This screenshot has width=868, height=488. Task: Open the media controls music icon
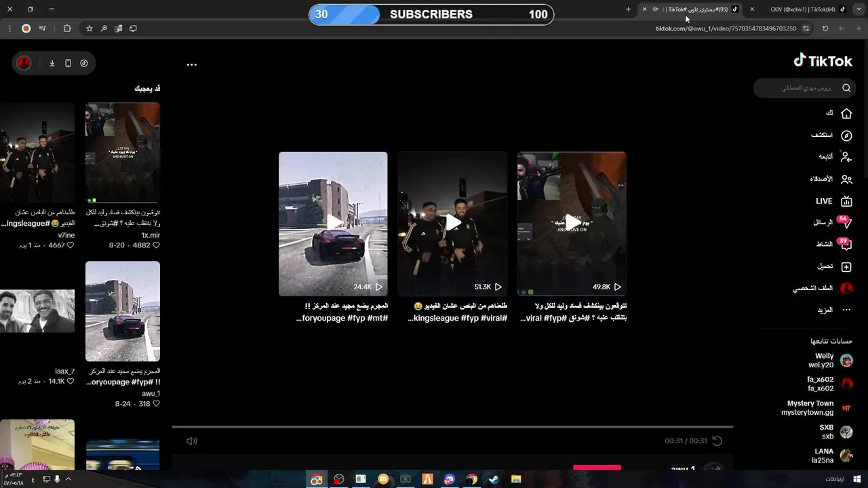tap(43, 28)
